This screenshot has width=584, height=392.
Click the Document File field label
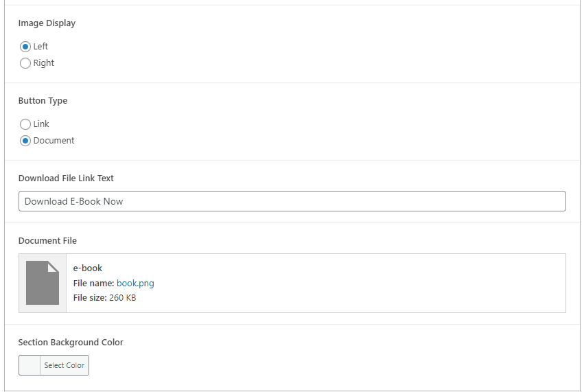[47, 241]
